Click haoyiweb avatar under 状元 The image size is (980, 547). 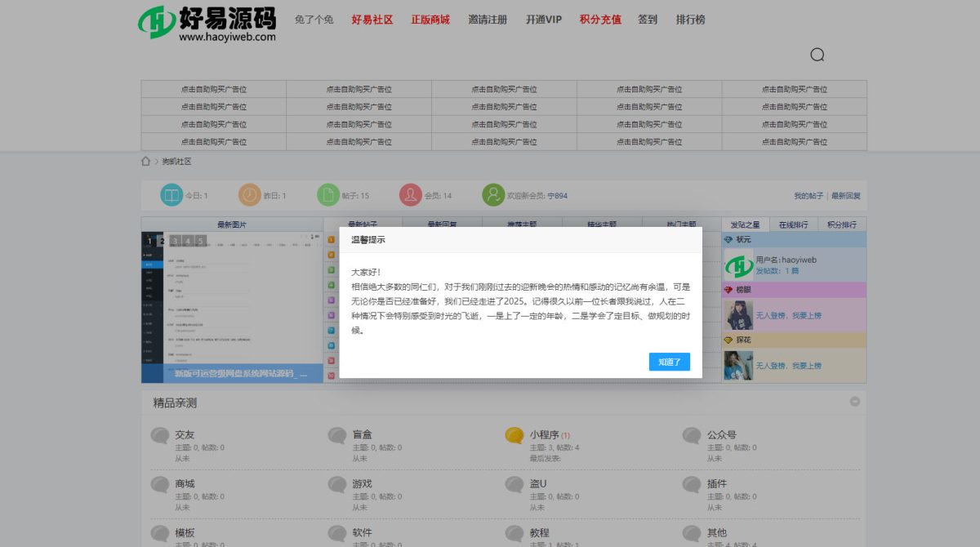pos(739,265)
